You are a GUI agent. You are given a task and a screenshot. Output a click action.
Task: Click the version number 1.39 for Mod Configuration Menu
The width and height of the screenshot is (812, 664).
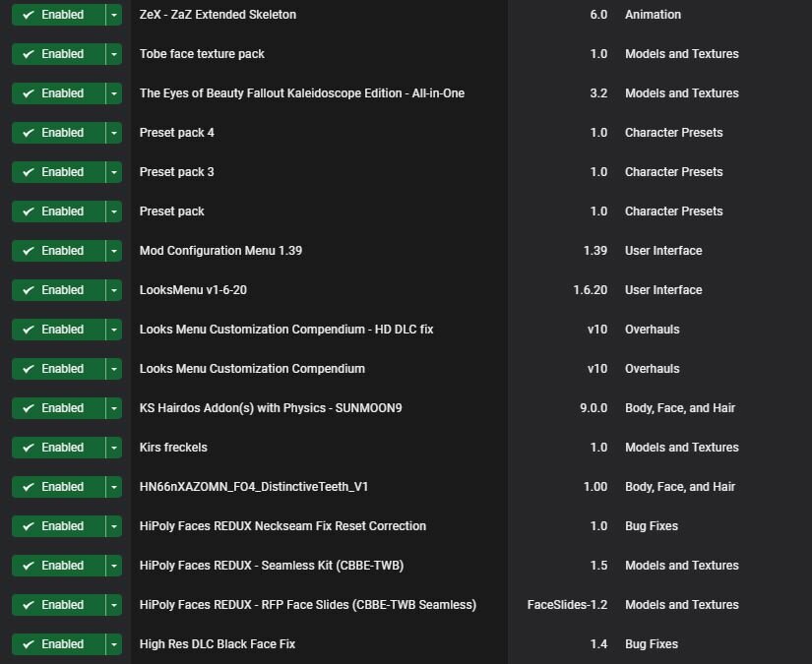pyautogui.click(x=595, y=251)
